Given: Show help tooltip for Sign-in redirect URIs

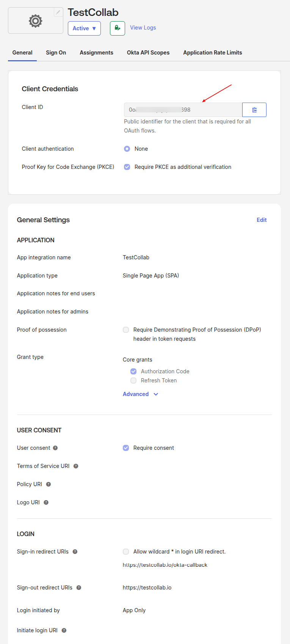Looking at the screenshot, I should 75,552.
